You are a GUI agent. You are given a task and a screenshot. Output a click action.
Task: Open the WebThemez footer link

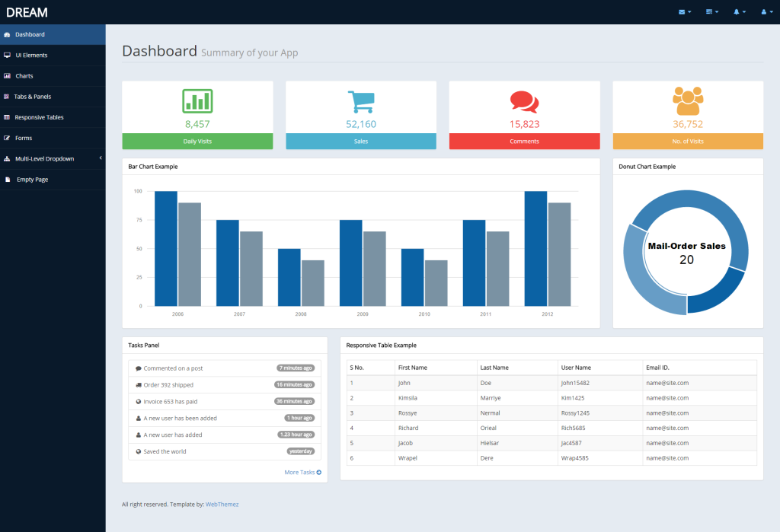(x=222, y=504)
